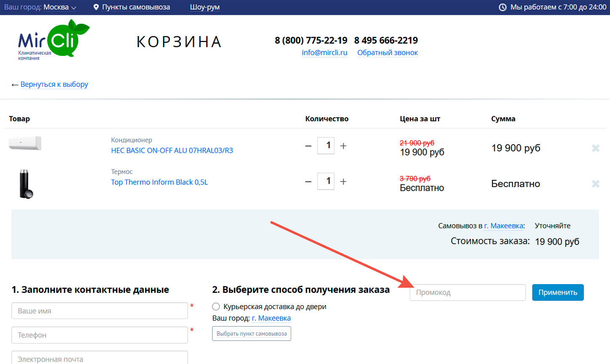Change Ваш город г. Макеевка under delivery
The width and height of the screenshot is (610, 364).
point(271,318)
